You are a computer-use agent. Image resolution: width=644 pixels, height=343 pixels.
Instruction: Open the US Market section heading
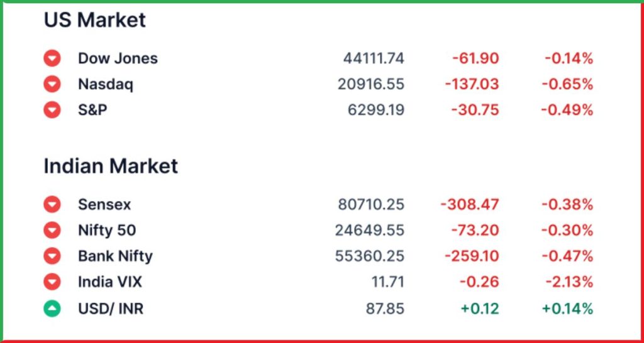(95, 19)
